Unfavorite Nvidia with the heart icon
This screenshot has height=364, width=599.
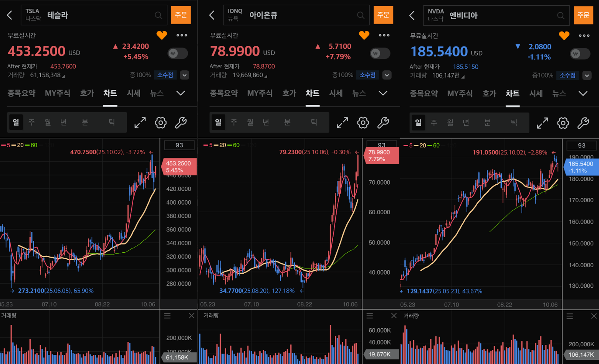coord(564,36)
